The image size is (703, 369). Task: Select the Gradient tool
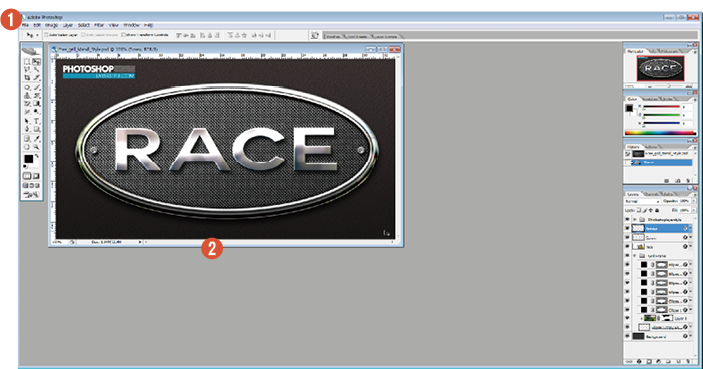[37, 104]
